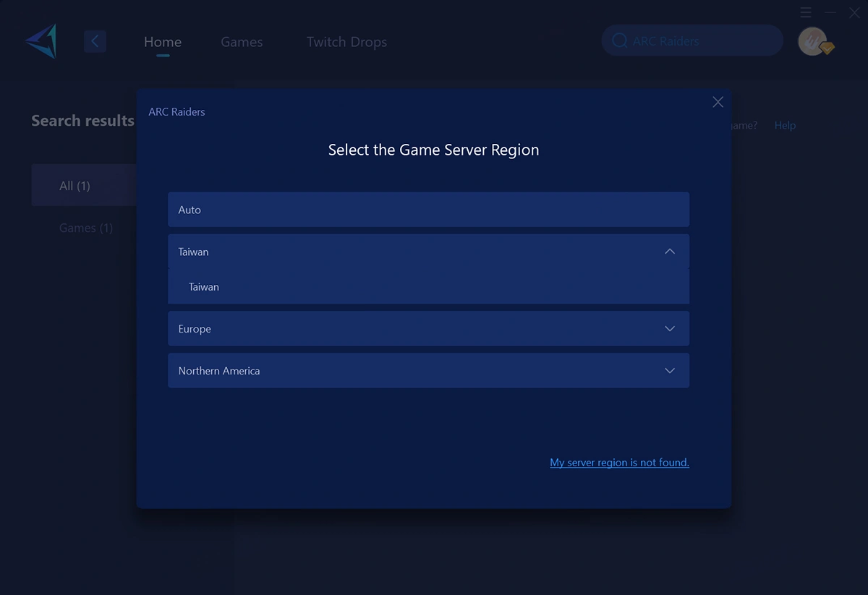868x595 pixels.
Task: Open the Twitch Drops tab
Action: pos(346,42)
